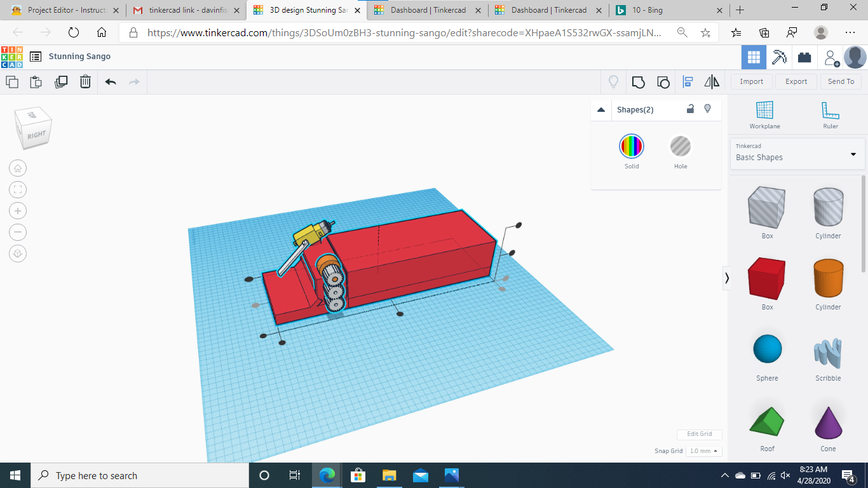Switch to the tinkercad link Gmail tab

186,10
